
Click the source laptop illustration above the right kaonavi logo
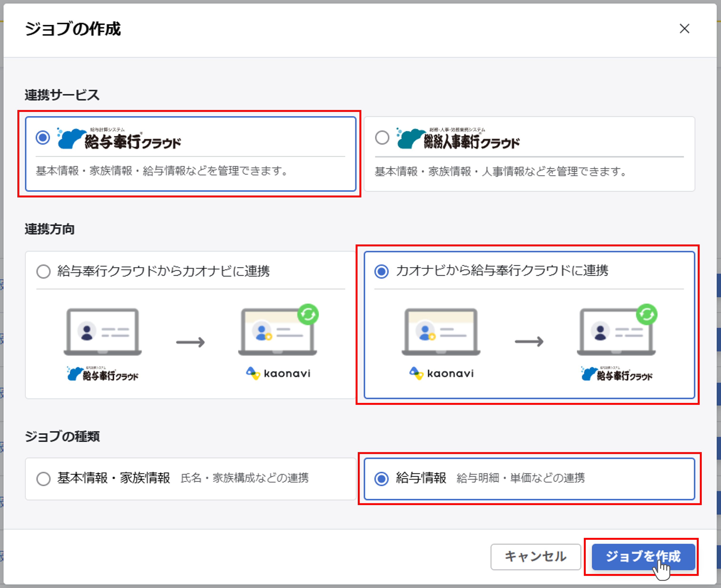coord(441,332)
